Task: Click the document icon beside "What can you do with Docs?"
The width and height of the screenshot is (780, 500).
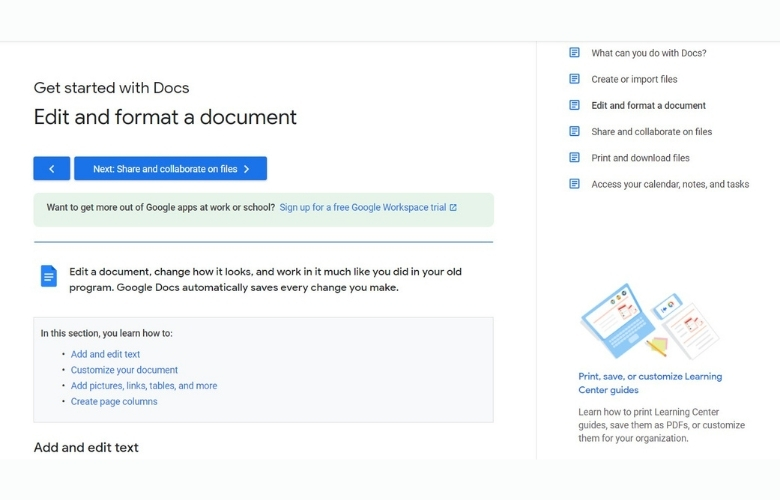Action: 574,52
